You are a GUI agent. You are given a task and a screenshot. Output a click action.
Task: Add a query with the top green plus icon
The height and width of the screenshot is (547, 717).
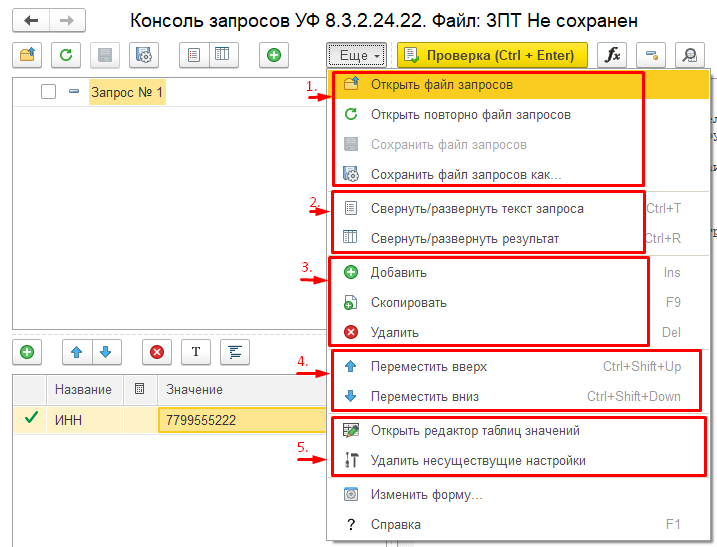click(274, 55)
